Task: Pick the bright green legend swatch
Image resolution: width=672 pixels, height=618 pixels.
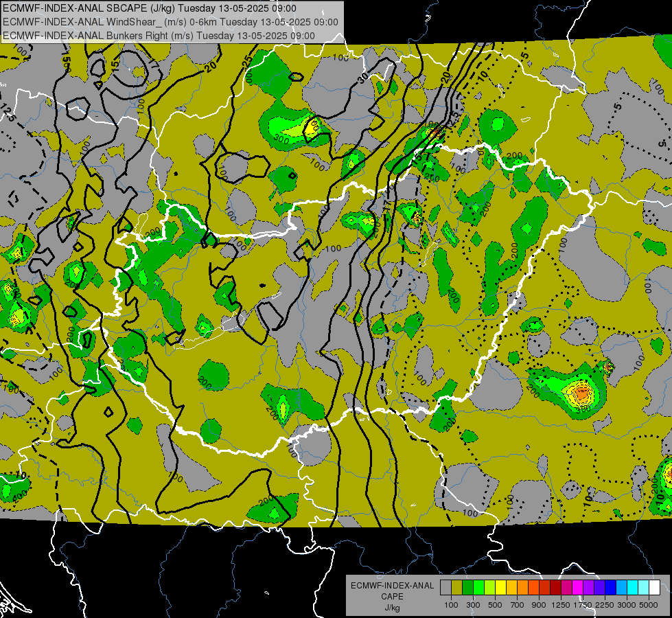Action: 478,588
